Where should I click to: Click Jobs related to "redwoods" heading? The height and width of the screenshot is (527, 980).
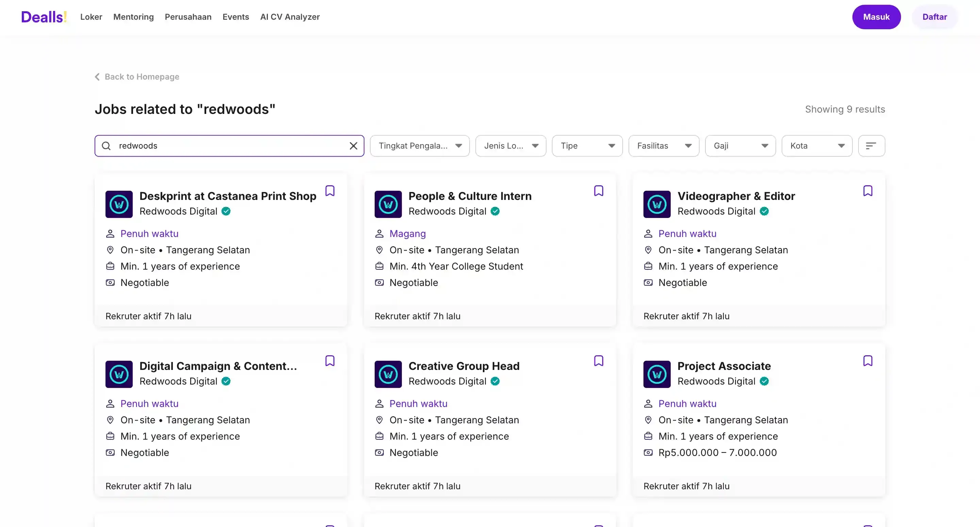(x=185, y=109)
